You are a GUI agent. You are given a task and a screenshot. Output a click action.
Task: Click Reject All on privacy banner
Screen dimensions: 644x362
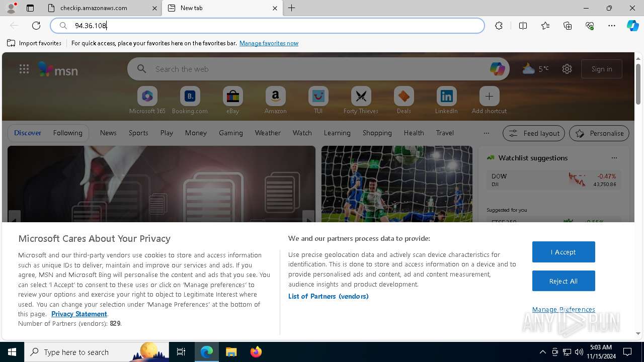[x=563, y=281]
